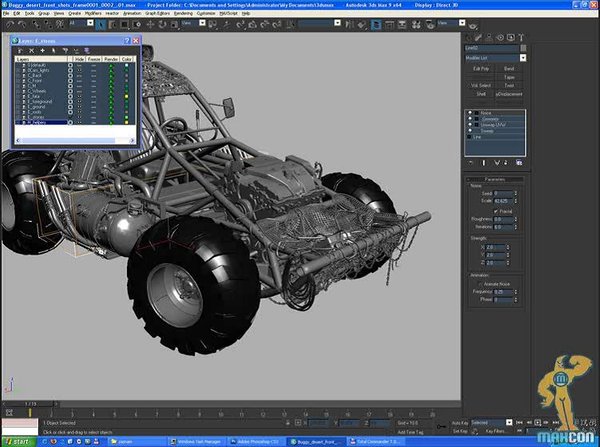Screen dimensions: 600x447
Task: Activate the Select and Rotate tool
Action: [163, 25]
